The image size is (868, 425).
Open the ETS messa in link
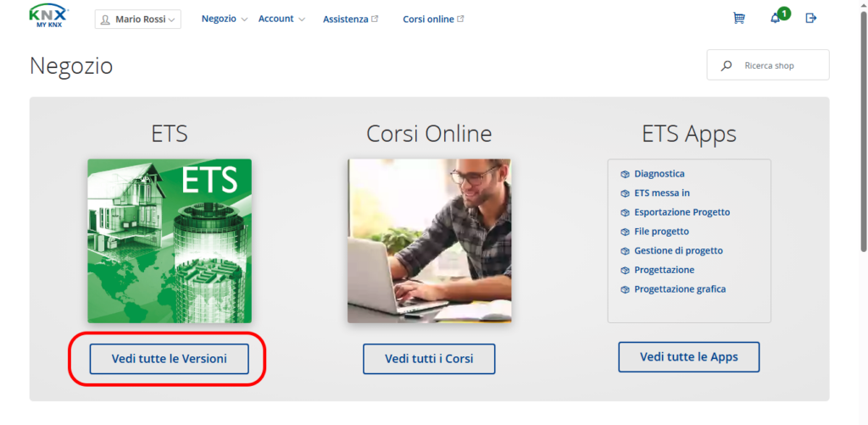662,193
